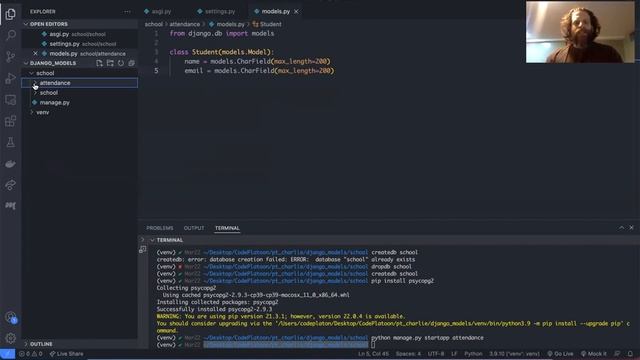
Task: Click New Folder icon in DJANGO_MODELS header
Action: pos(110,63)
